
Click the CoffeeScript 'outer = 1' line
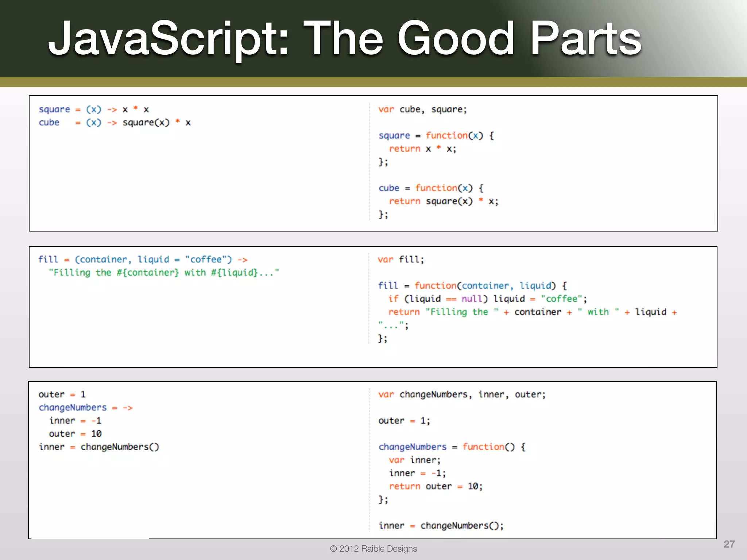[62, 394]
